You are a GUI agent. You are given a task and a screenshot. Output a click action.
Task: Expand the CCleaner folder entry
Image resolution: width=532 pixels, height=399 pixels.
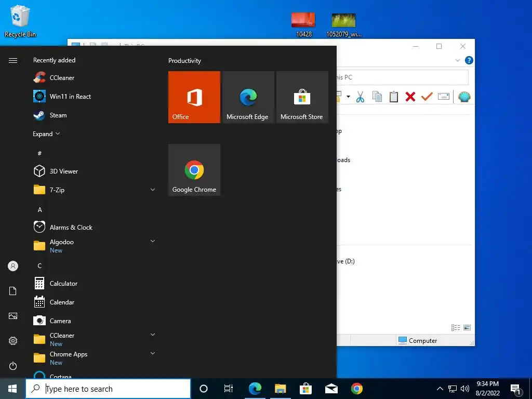pos(95,339)
